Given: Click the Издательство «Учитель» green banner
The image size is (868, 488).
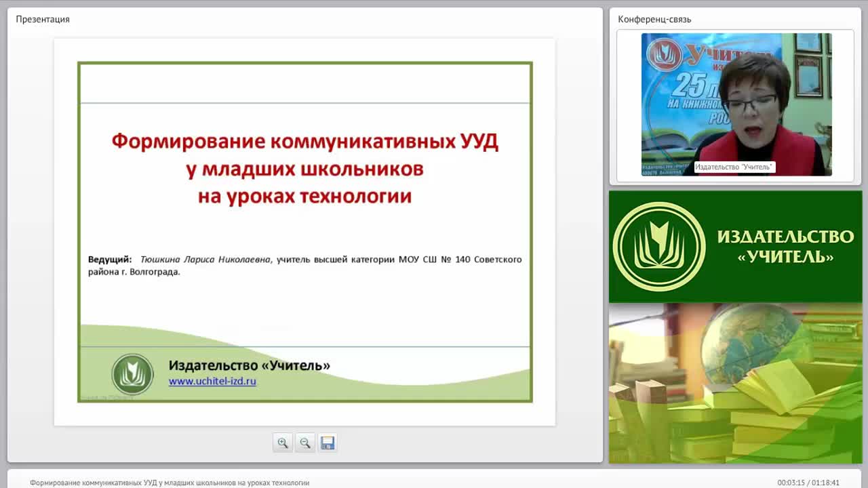Looking at the screenshot, I should click(x=736, y=246).
